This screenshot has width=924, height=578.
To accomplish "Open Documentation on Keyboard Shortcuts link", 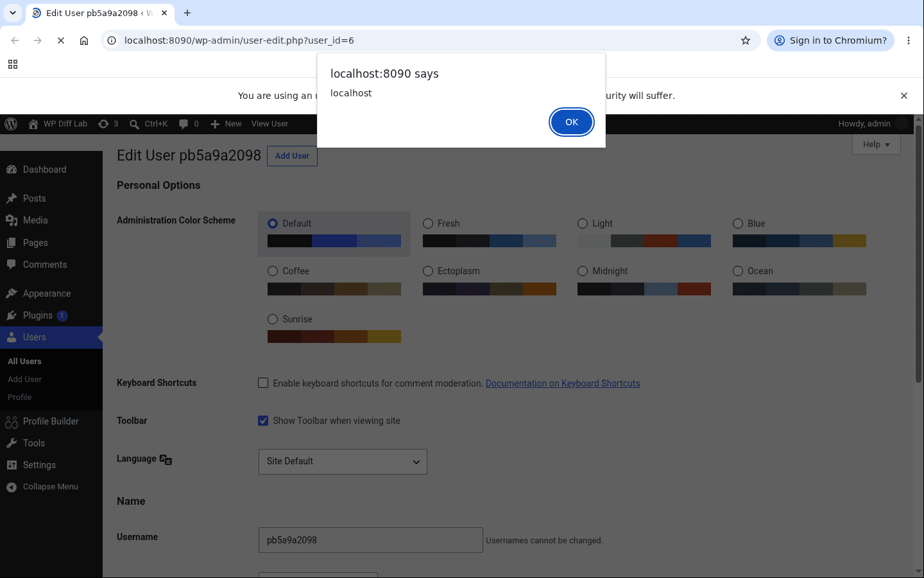I will (563, 383).
